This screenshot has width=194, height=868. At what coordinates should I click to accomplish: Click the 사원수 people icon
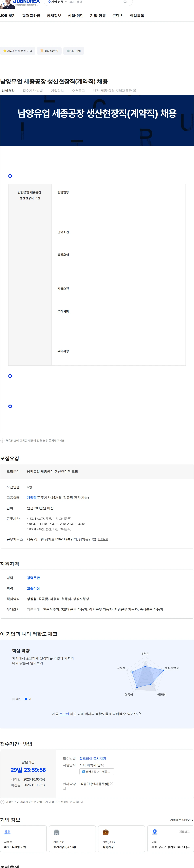click(7, 832)
